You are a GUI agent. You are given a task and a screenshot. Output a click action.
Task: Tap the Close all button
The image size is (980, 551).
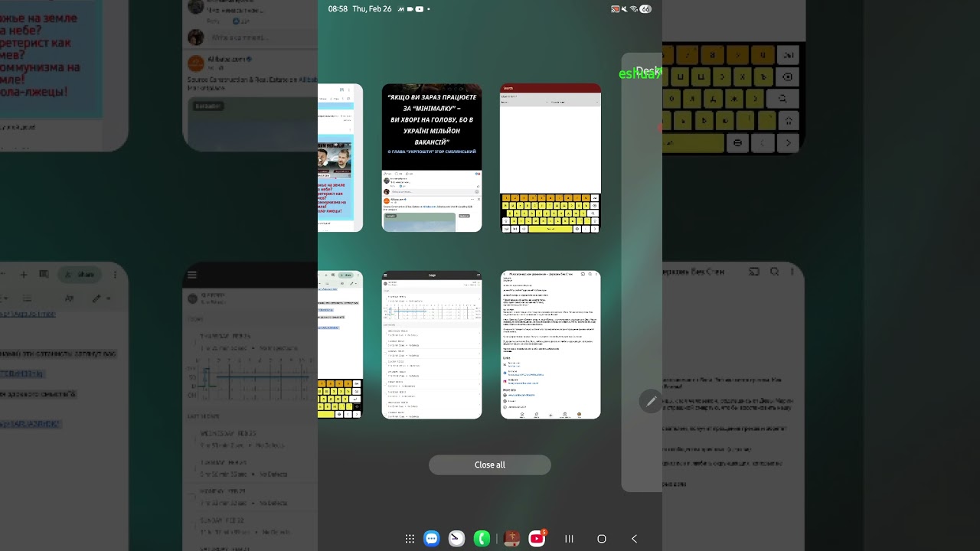(490, 465)
